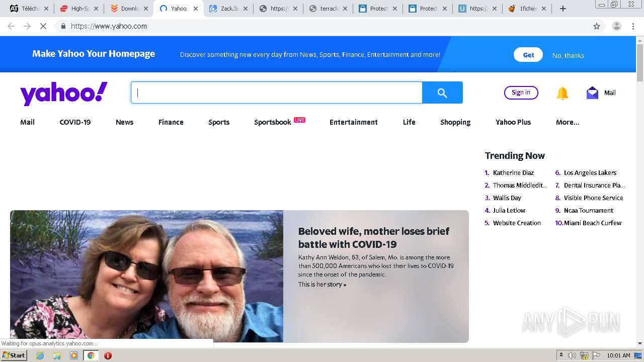Image resolution: width=644 pixels, height=362 pixels.
Task: Open the notifications bell
Action: pyautogui.click(x=562, y=93)
